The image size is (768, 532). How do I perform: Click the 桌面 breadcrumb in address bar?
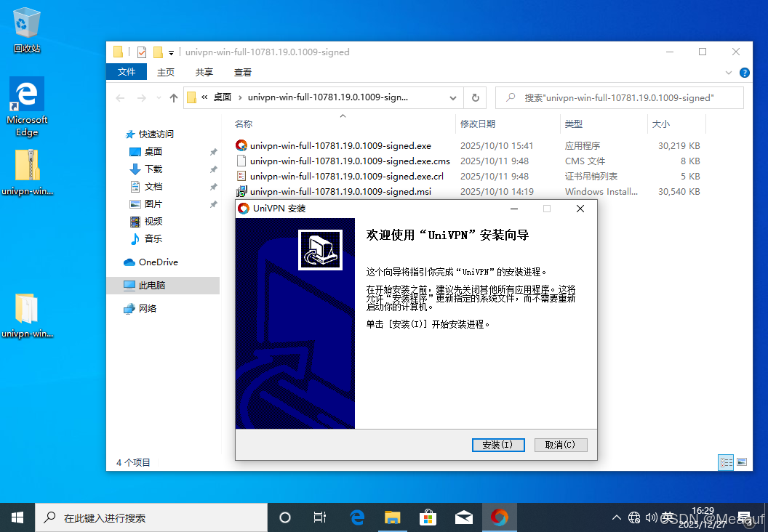click(223, 97)
